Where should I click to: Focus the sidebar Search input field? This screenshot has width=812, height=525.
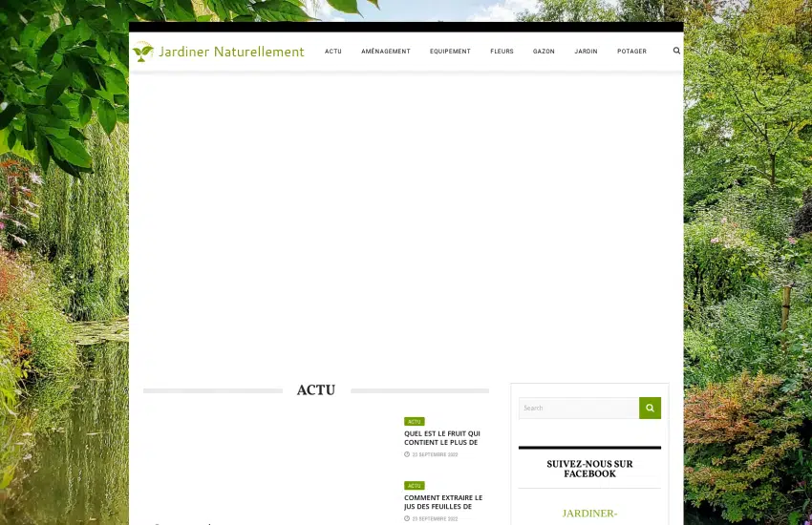click(579, 408)
